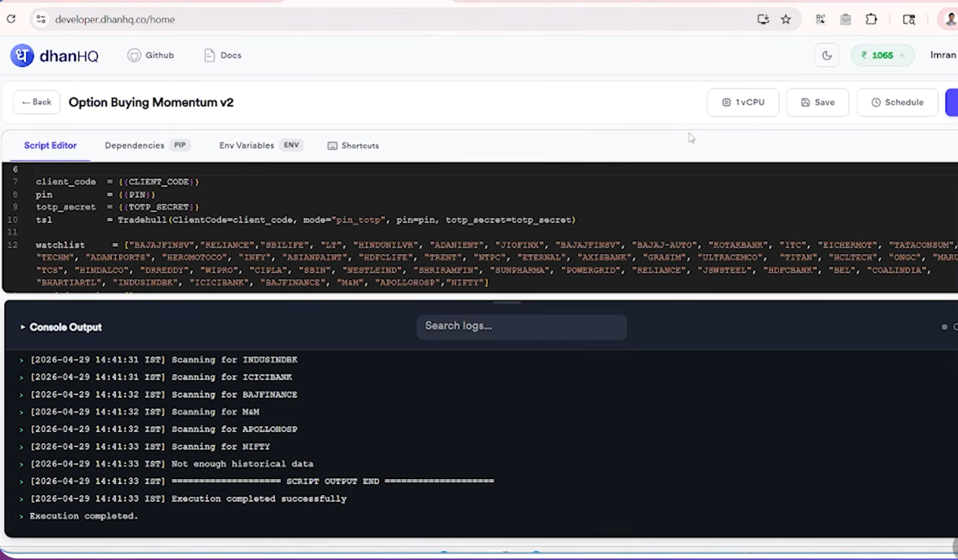Click code line 10 Tradehull call
Viewport: 958px width, 560px height.
306,220
